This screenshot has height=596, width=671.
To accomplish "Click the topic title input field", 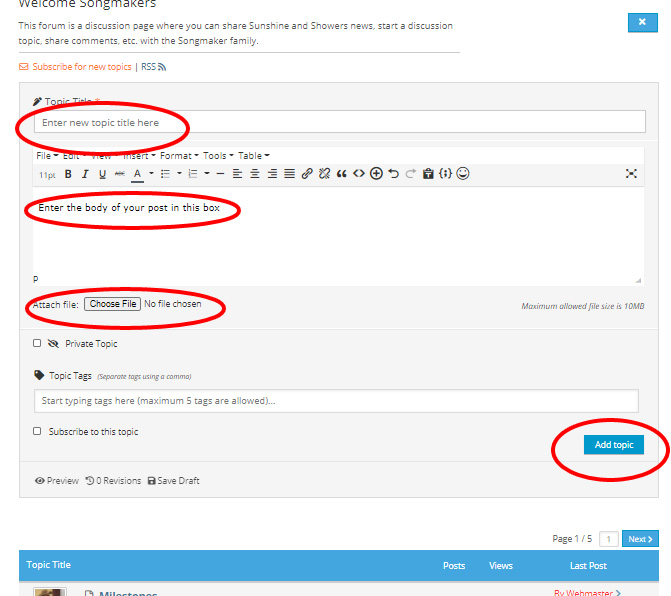I will pos(340,122).
